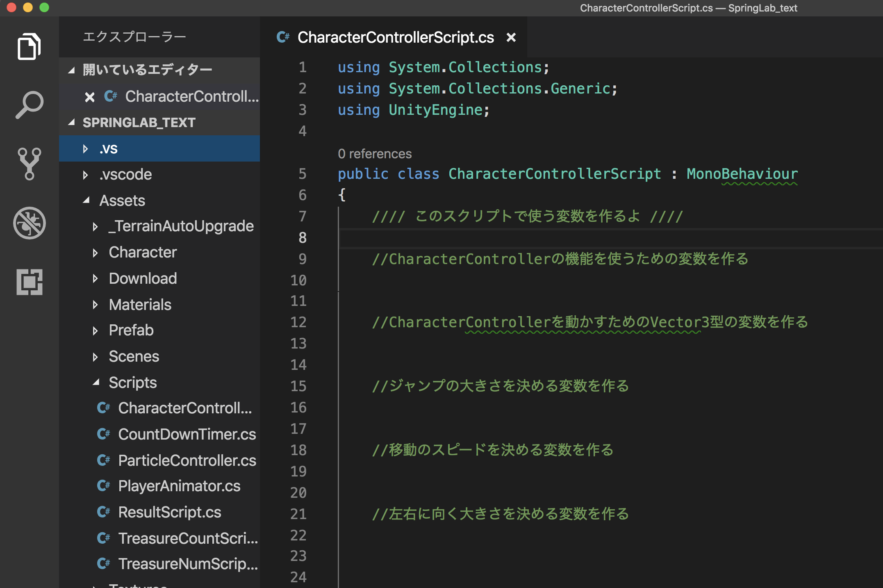
Task: Click the C# file icon in the editor tab
Action: pos(283,37)
